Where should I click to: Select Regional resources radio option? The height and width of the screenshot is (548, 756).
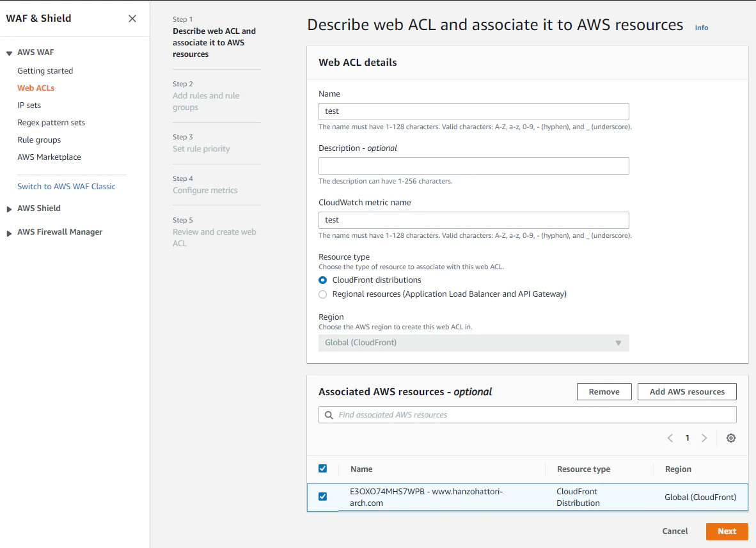pyautogui.click(x=323, y=294)
